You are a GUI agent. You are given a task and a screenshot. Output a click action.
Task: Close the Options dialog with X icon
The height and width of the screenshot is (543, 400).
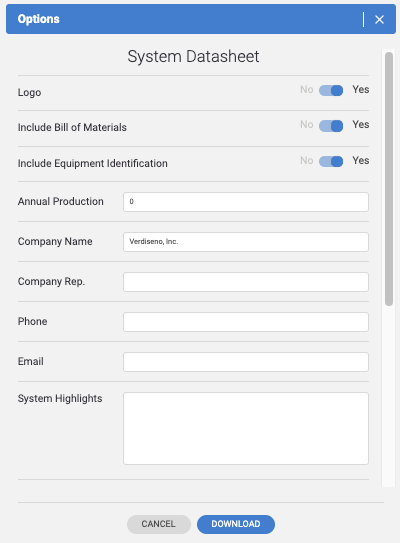pyautogui.click(x=379, y=19)
